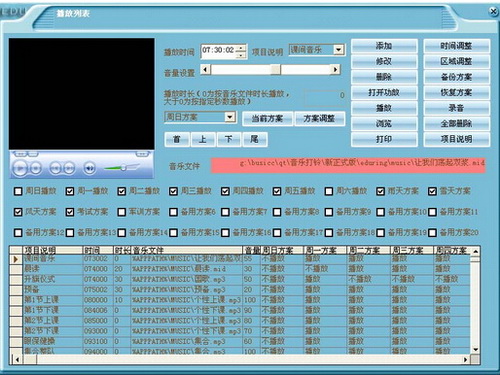Click the 添加 button
The image size is (500, 375).
click(x=384, y=46)
